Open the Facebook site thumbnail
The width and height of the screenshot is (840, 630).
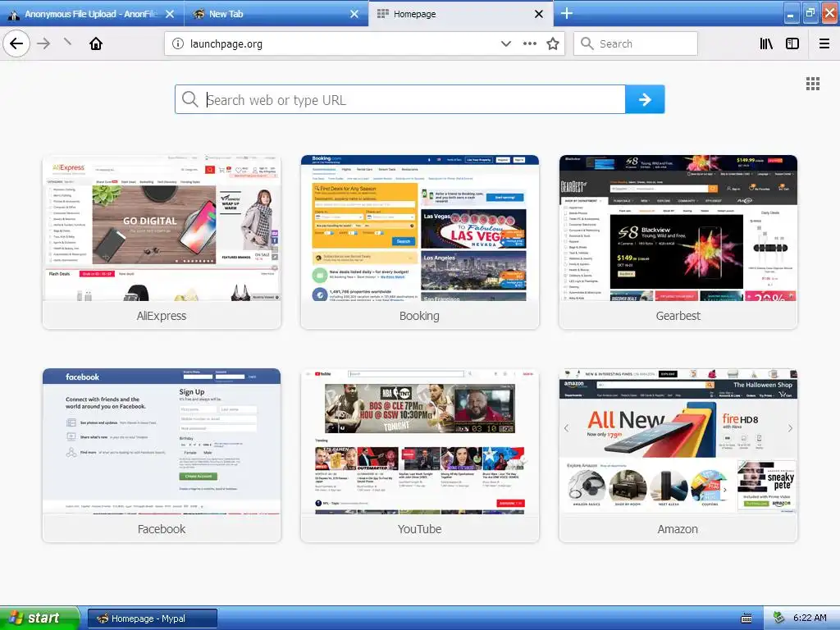tap(162, 441)
